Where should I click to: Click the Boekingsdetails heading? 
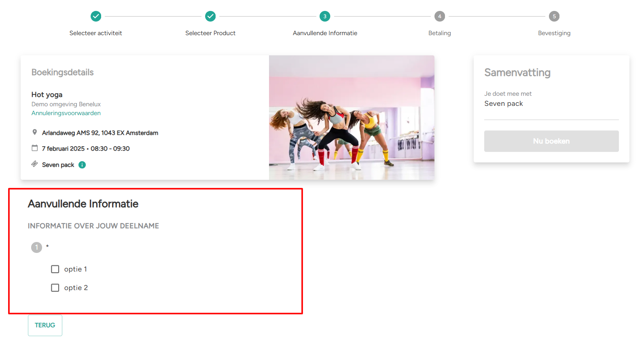pos(63,72)
